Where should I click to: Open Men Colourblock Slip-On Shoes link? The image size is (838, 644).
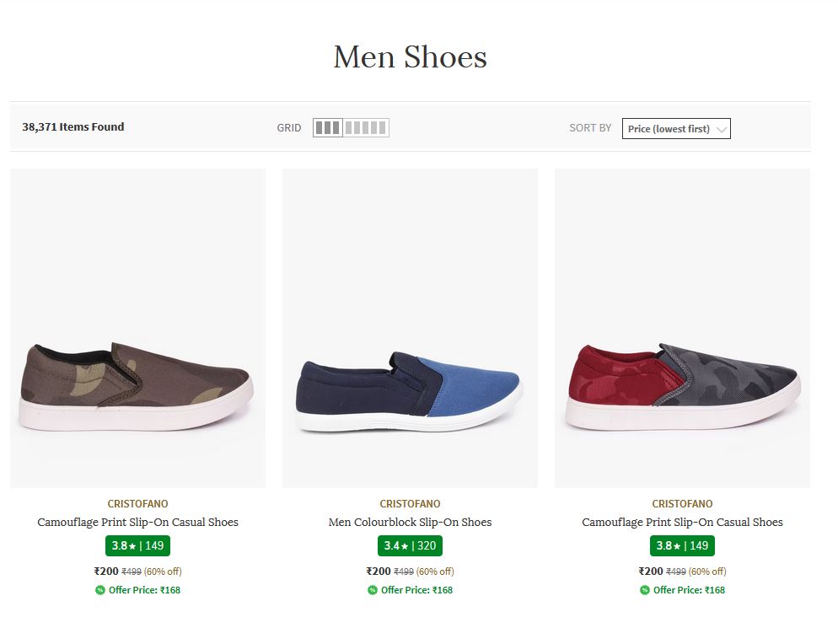click(x=410, y=522)
